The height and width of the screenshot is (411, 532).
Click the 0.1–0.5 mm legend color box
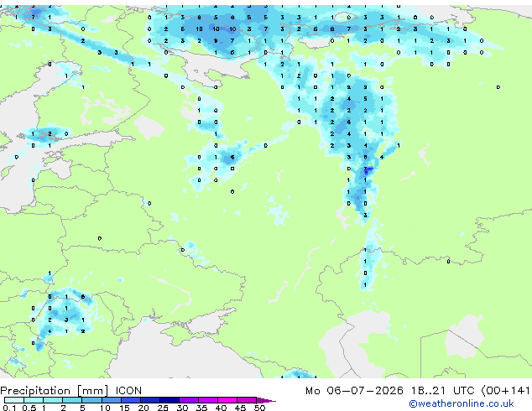(14, 400)
